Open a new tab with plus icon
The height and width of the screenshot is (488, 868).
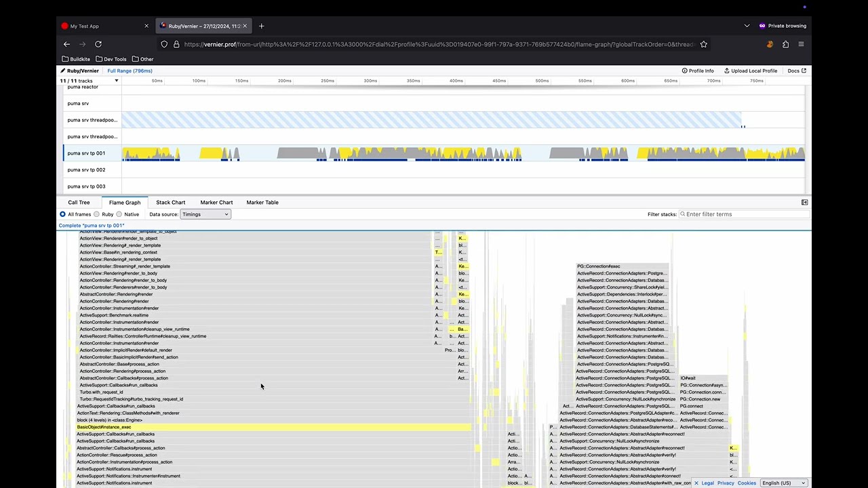pyautogui.click(x=262, y=26)
